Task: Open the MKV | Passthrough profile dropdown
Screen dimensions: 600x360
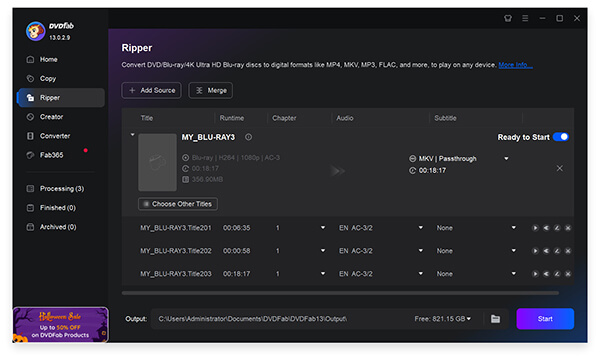Action: tap(506, 158)
